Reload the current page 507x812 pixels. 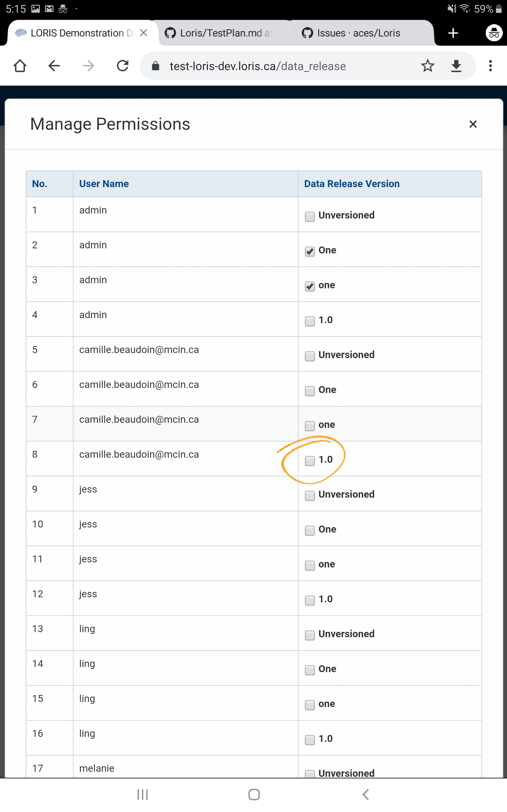click(122, 66)
